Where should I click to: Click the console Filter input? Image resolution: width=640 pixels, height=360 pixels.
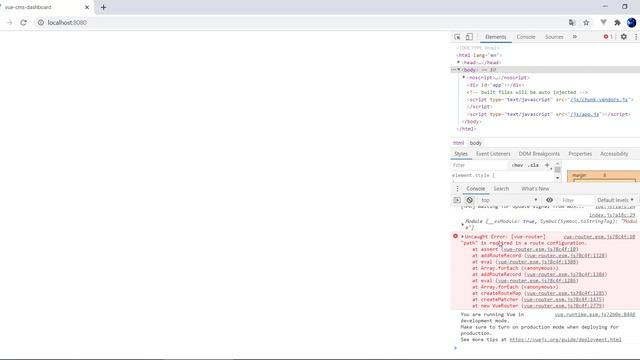click(576, 200)
